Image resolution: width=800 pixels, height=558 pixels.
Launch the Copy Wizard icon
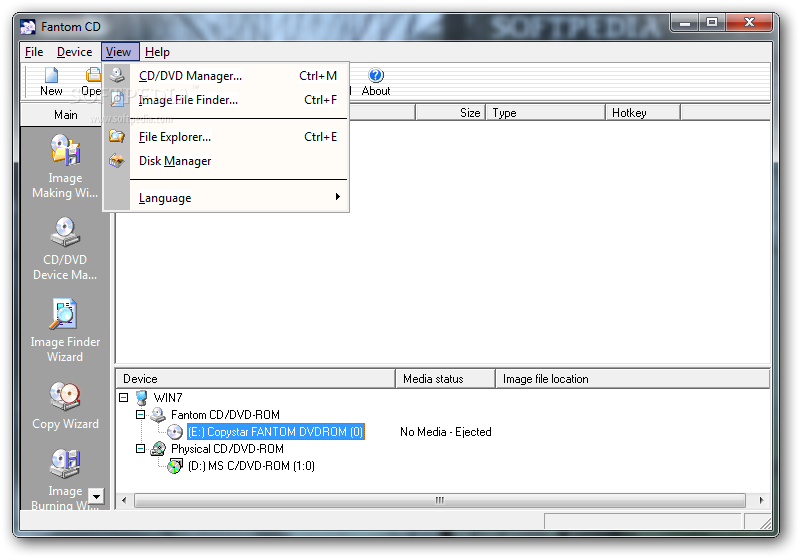[65, 396]
